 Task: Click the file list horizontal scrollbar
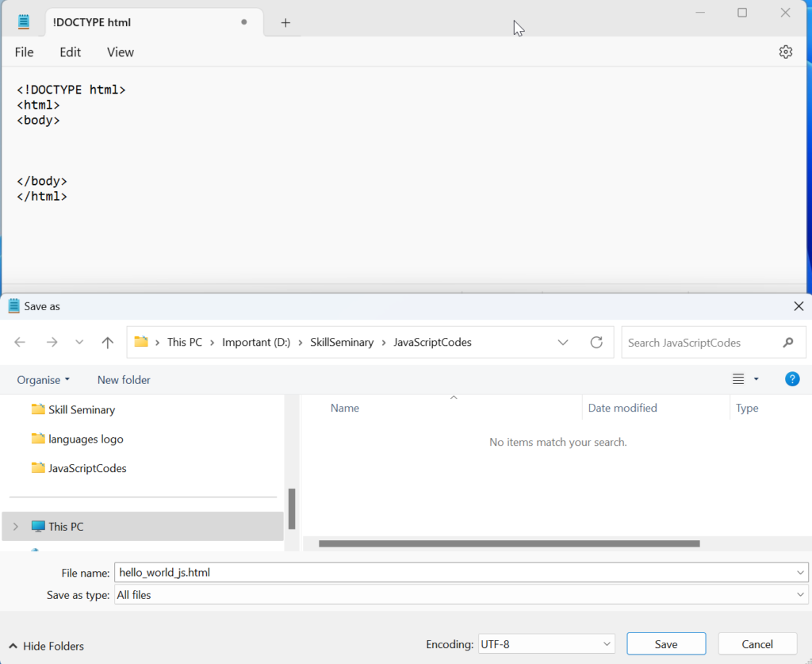(509, 543)
